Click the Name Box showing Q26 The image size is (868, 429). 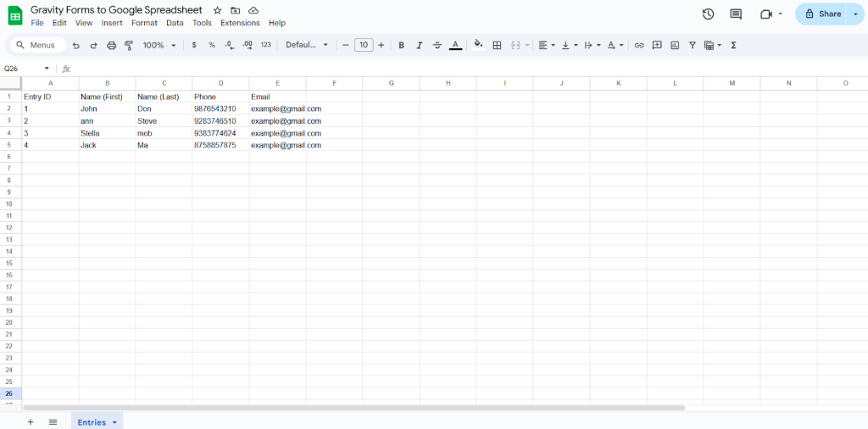point(26,69)
